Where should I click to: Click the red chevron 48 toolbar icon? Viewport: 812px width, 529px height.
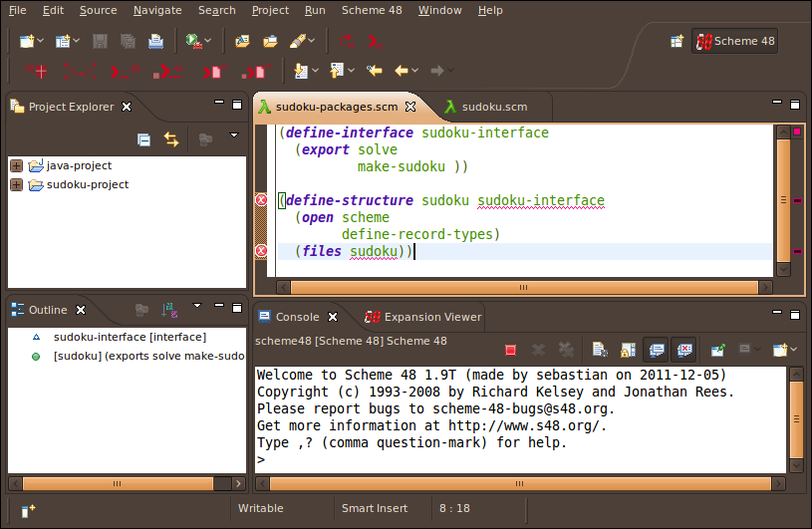coord(375,42)
